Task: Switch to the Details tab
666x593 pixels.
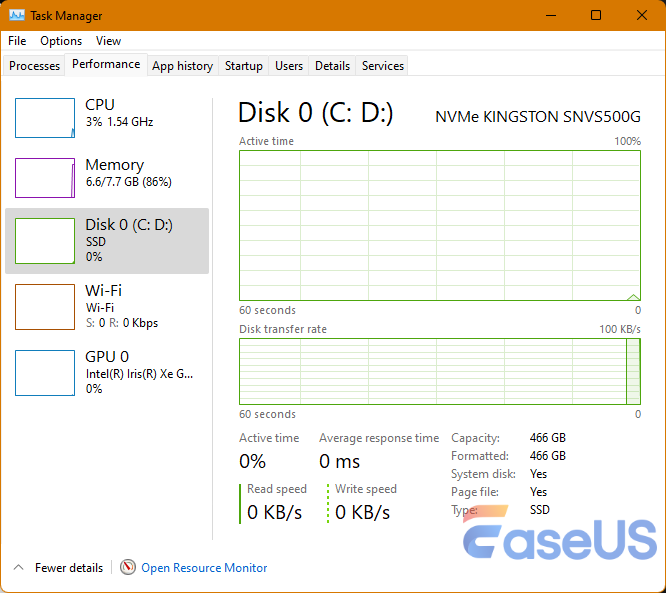Action: (332, 66)
